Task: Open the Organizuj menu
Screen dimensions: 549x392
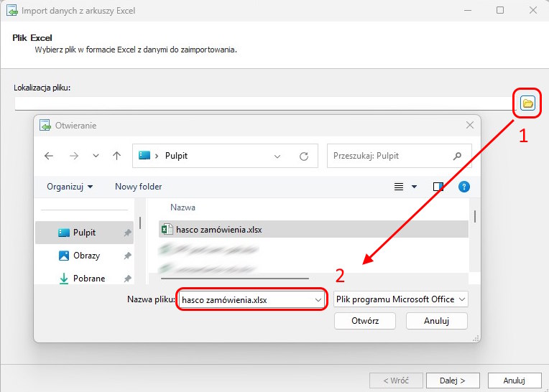Action: (x=70, y=187)
